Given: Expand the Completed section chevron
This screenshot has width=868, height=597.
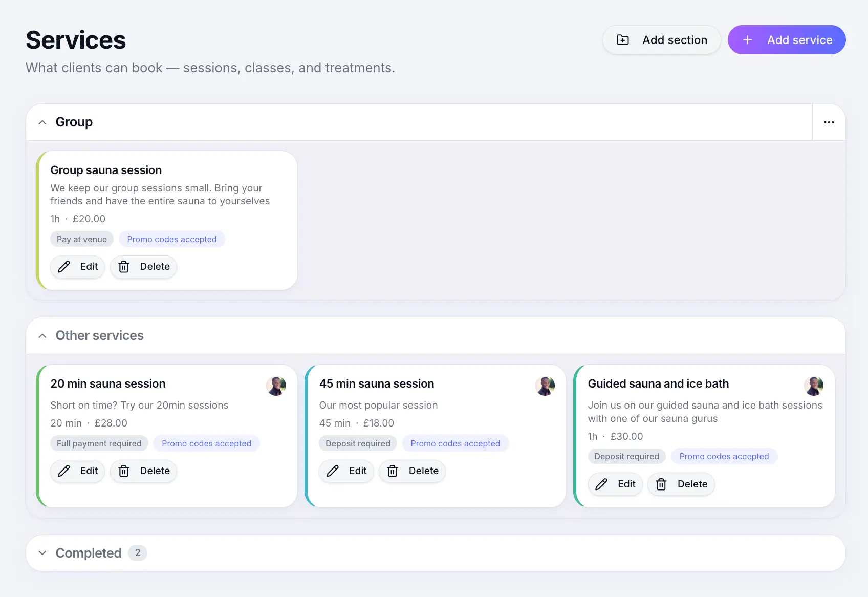Looking at the screenshot, I should point(42,553).
